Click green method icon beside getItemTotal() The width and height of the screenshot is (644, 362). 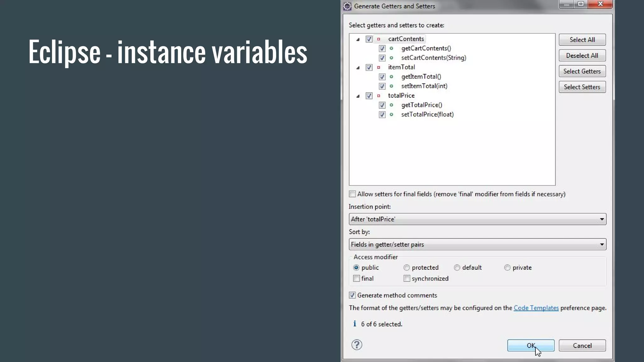click(x=391, y=77)
